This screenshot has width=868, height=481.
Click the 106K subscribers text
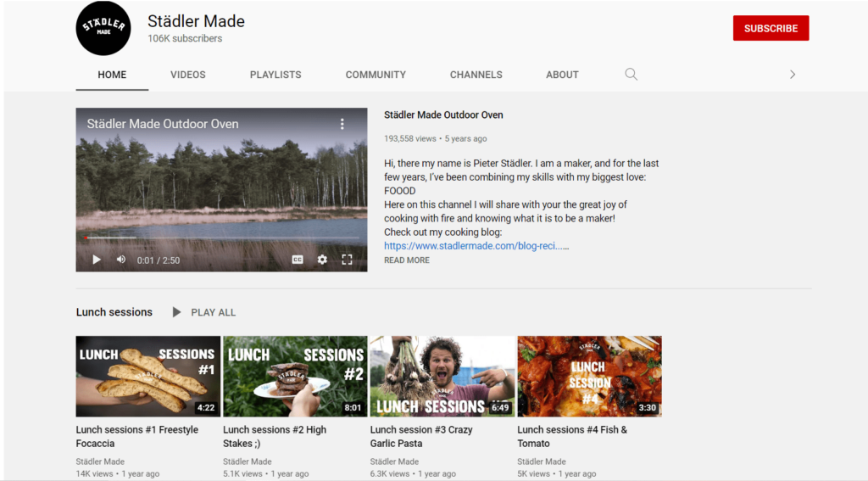[x=185, y=38]
